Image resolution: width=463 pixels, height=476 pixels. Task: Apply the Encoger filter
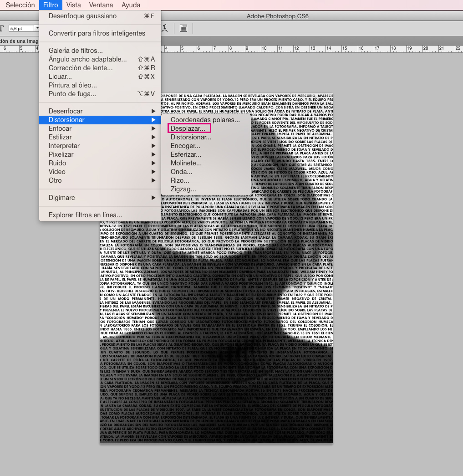pyautogui.click(x=206, y=146)
